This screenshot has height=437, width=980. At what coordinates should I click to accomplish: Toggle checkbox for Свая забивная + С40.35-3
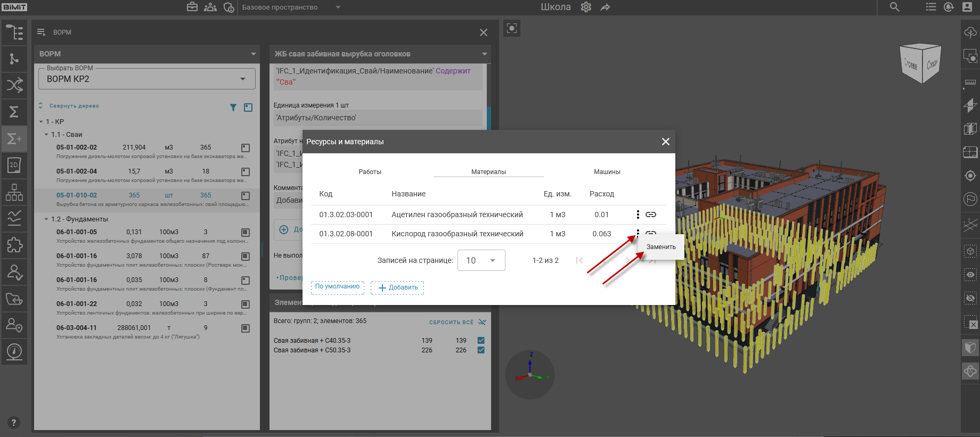coord(481,341)
